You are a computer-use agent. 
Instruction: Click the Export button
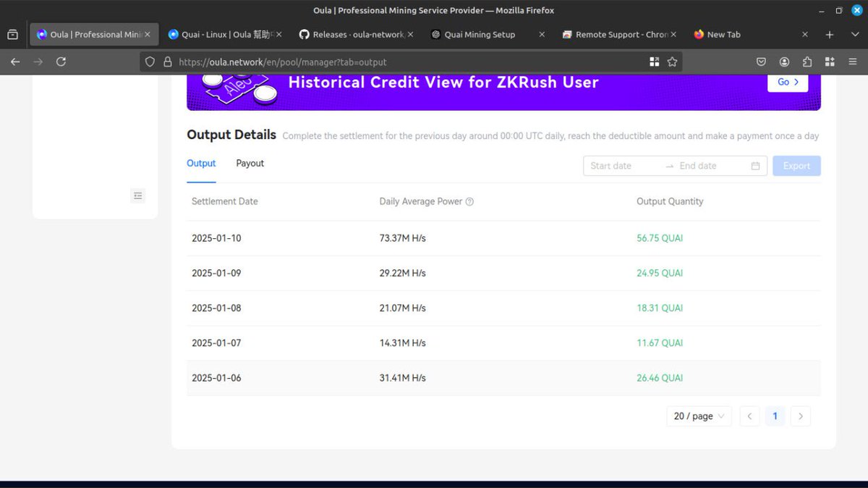(x=796, y=166)
